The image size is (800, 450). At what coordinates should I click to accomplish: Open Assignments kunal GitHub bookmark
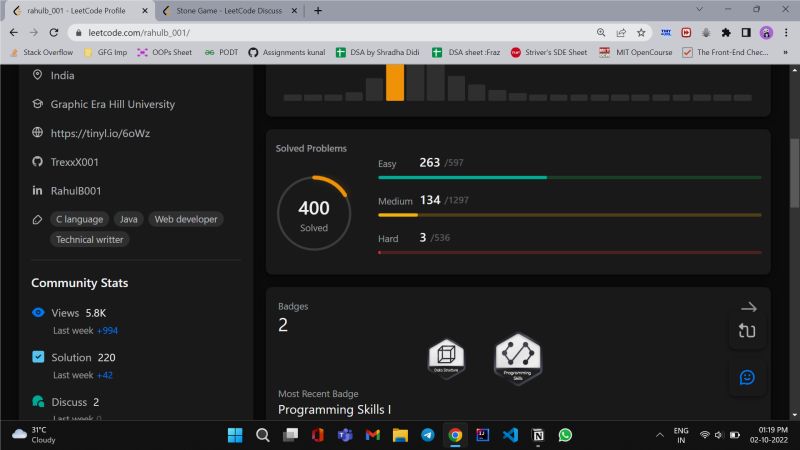[x=287, y=52]
